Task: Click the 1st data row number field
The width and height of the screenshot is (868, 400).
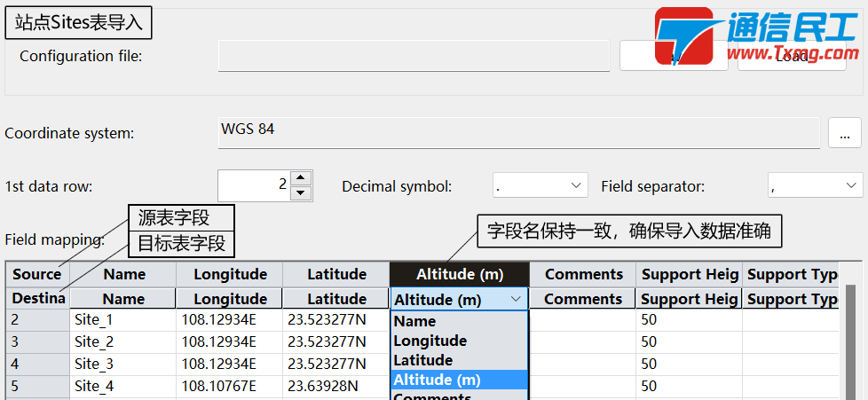Action: tap(254, 185)
